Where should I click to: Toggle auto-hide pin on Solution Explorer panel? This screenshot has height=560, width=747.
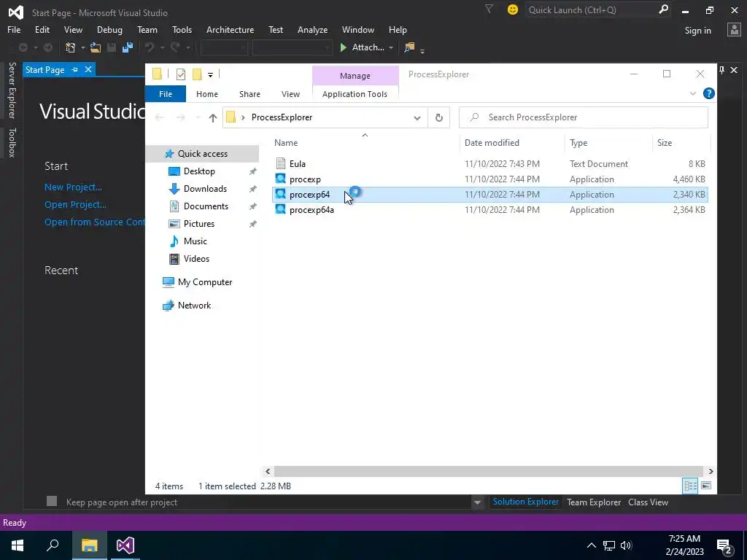coord(721,70)
